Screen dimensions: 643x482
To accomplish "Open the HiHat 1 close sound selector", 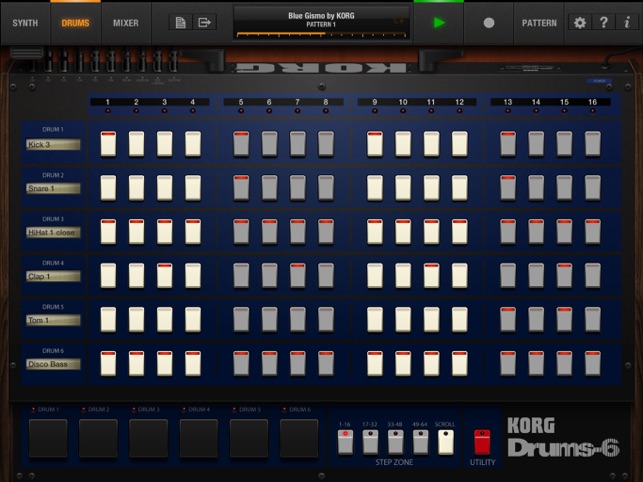I will pos(53,232).
